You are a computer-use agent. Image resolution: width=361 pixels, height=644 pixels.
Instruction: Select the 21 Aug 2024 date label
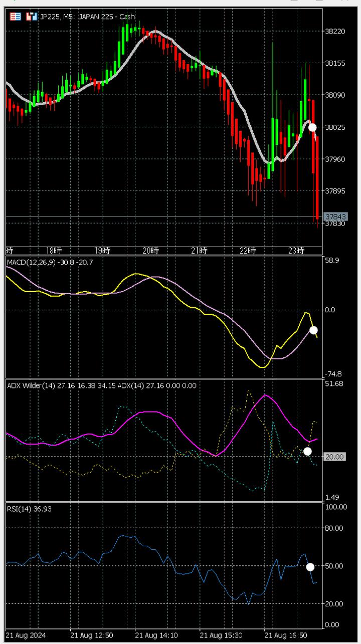coord(26,635)
